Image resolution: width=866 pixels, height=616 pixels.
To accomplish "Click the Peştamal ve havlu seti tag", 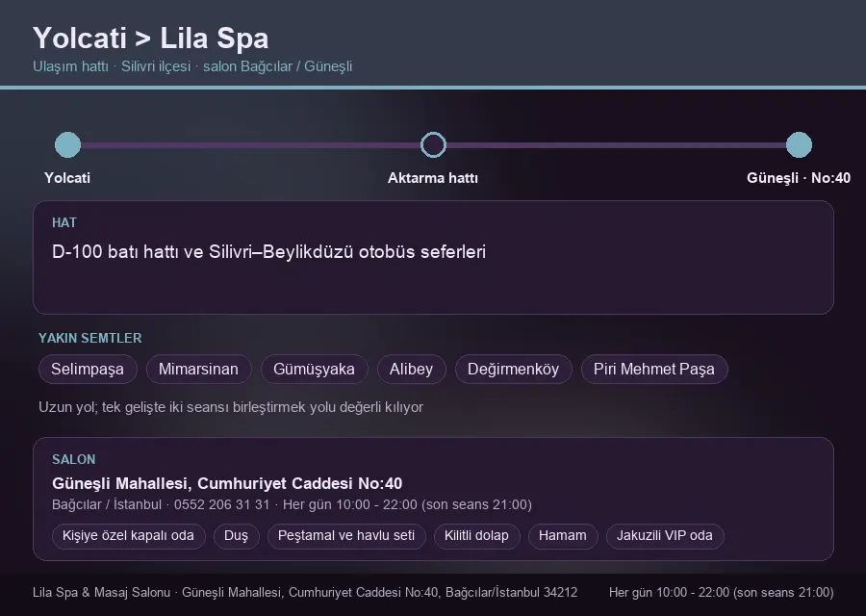I will 346,536.
